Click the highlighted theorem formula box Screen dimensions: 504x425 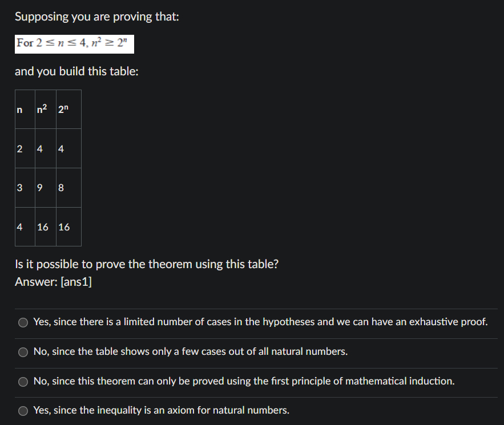74,44
